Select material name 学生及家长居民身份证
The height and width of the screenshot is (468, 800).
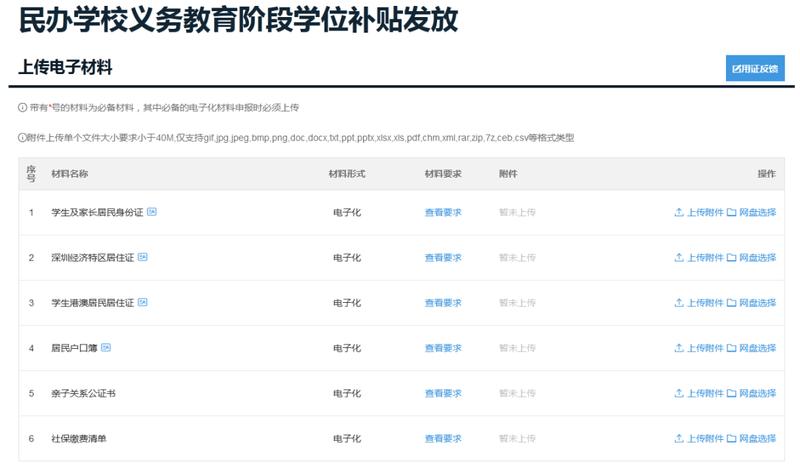click(97, 212)
